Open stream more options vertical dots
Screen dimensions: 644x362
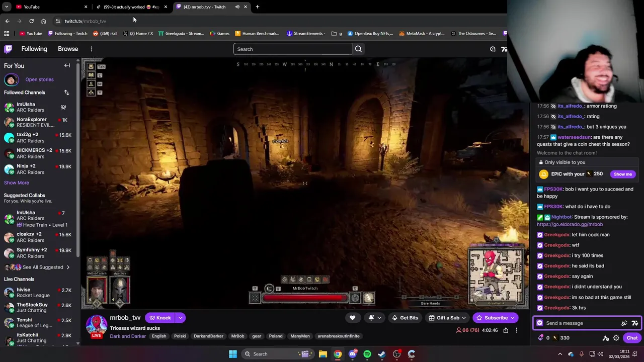pyautogui.click(x=516, y=330)
